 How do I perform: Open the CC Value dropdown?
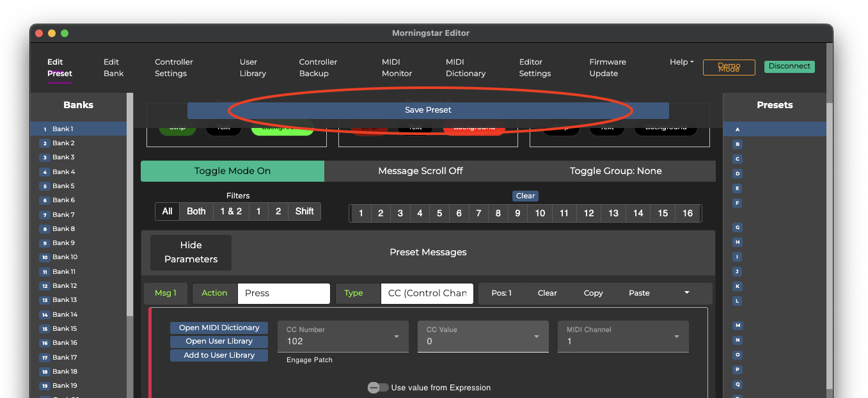pyautogui.click(x=483, y=336)
